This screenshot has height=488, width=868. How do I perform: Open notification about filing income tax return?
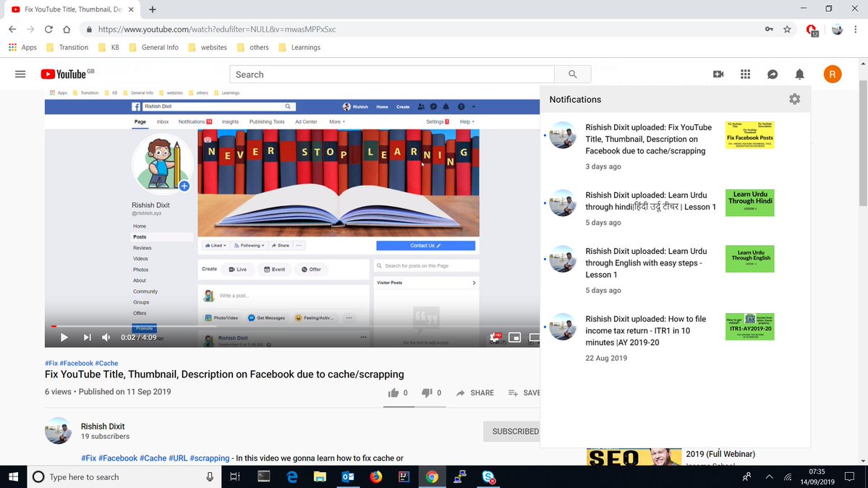click(676, 339)
